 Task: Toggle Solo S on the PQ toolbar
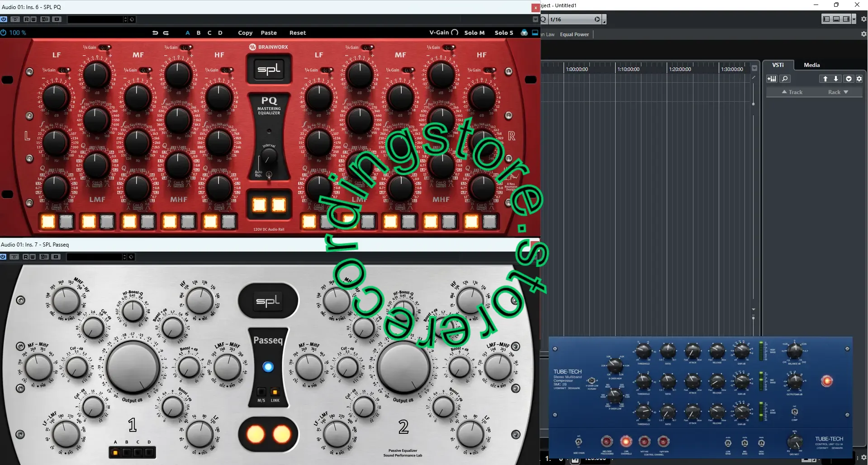[x=504, y=33]
